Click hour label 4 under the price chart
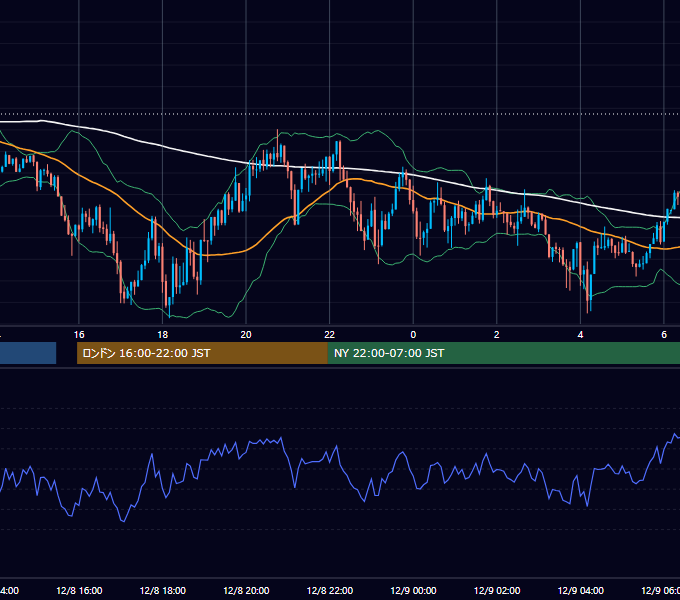680x600 pixels. (x=580, y=335)
